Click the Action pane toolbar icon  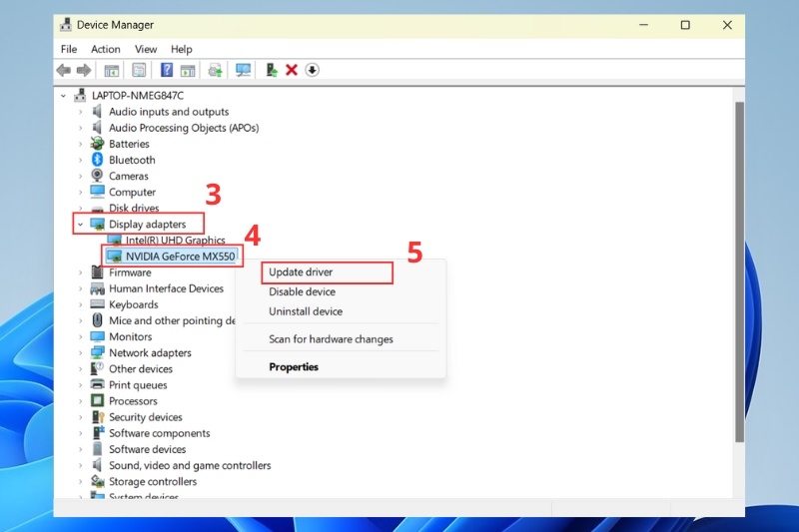(188, 70)
